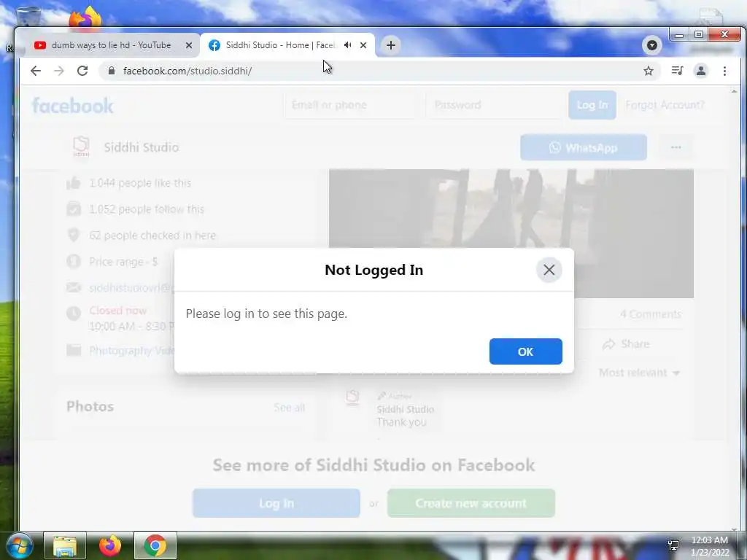Click '1,052 people follow this' text
This screenshot has width=747, height=560.
click(147, 209)
